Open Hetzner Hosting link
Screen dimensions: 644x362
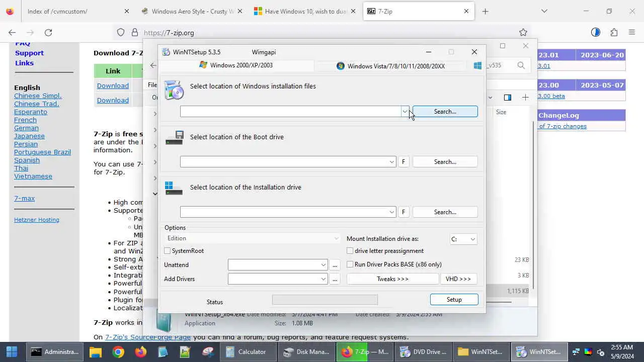[37, 220]
